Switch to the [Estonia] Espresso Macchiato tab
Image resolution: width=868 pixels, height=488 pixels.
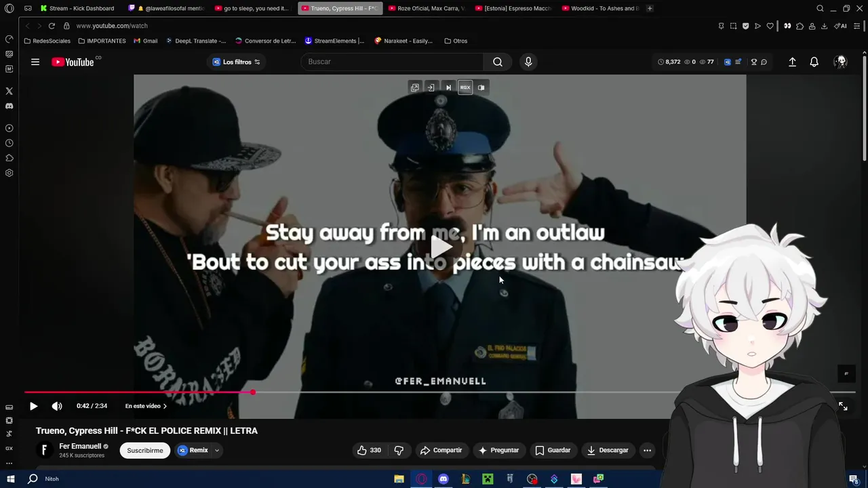513,8
